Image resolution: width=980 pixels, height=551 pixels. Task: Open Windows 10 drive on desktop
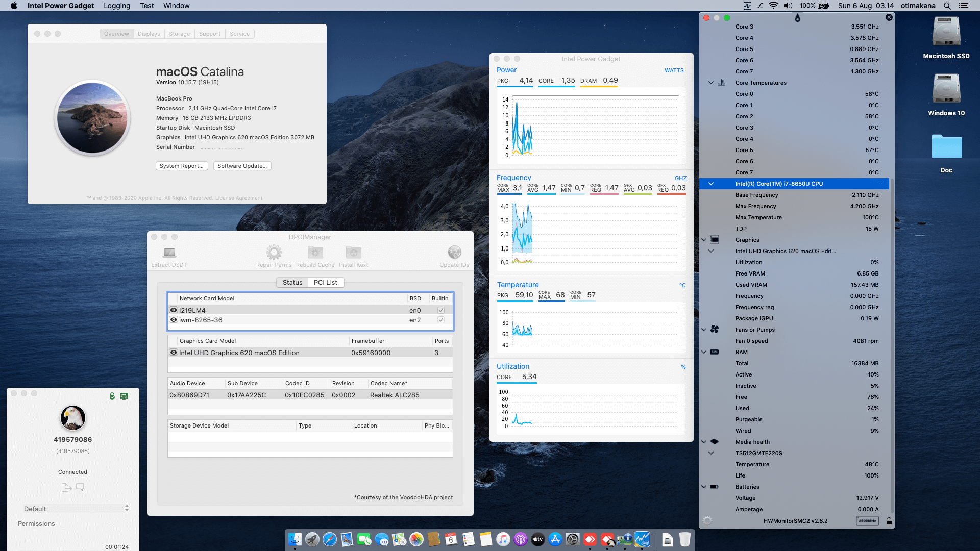pos(946,89)
